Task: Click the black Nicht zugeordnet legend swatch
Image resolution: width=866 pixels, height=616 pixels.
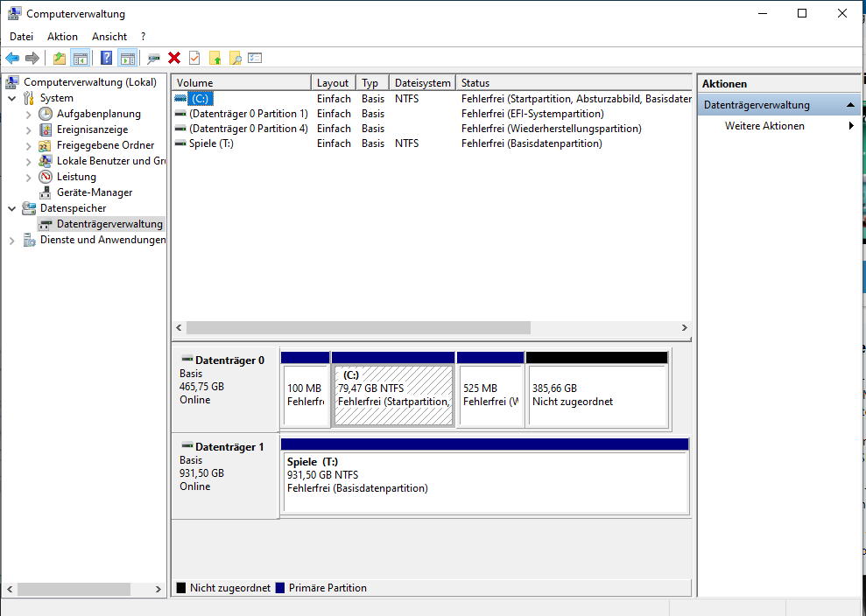Action: point(180,588)
